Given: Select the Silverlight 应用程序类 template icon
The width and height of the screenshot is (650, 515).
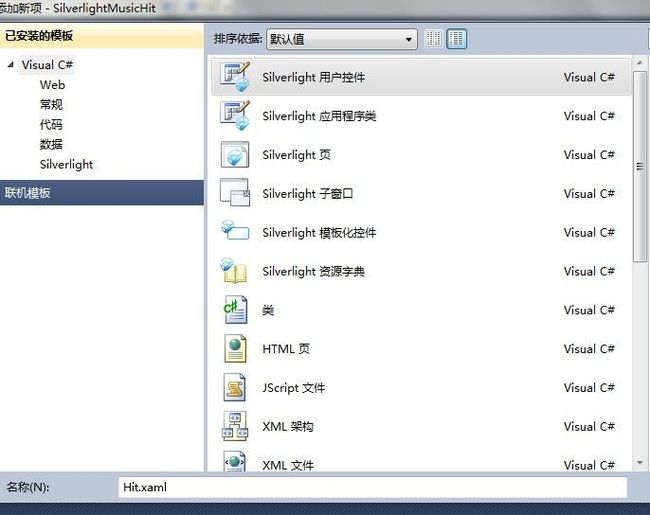Looking at the screenshot, I should pos(235,116).
